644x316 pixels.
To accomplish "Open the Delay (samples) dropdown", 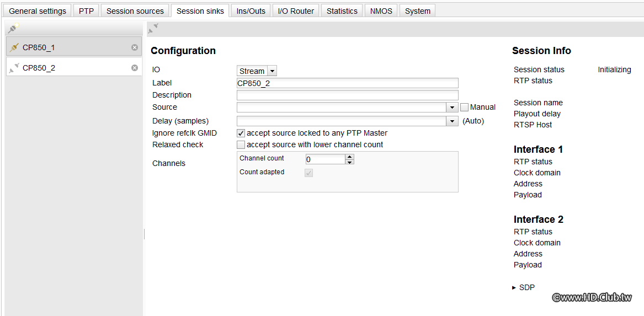I will (453, 121).
